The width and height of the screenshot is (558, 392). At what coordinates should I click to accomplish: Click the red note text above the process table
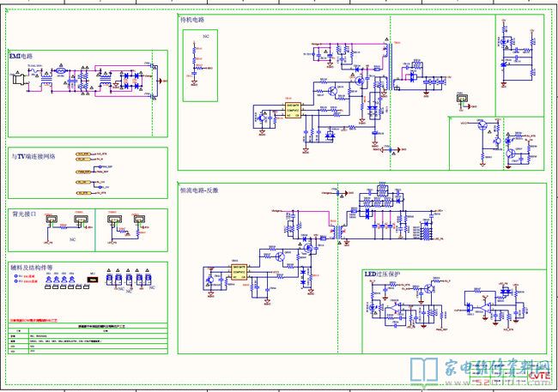pos(33,320)
